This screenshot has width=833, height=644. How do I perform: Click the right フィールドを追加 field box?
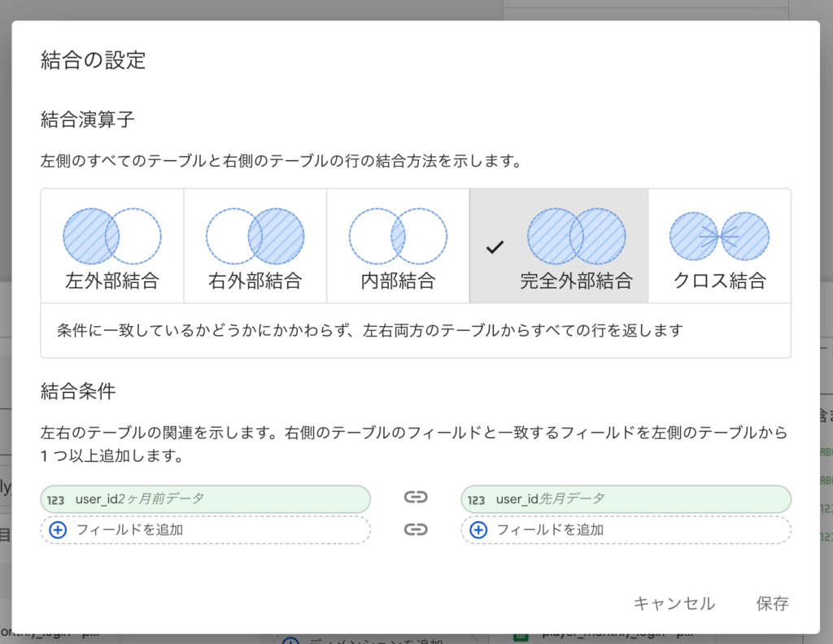[x=626, y=530]
